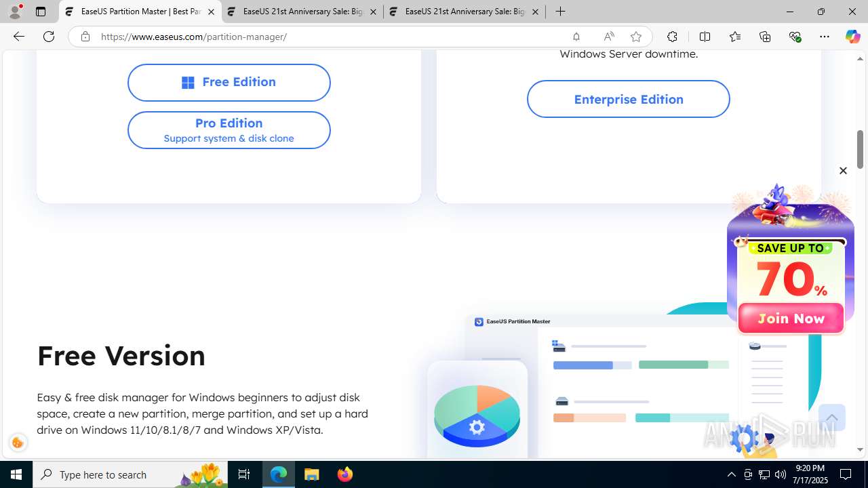Open a new tab
Screen dimensions: 868x488
[x=560, y=12]
